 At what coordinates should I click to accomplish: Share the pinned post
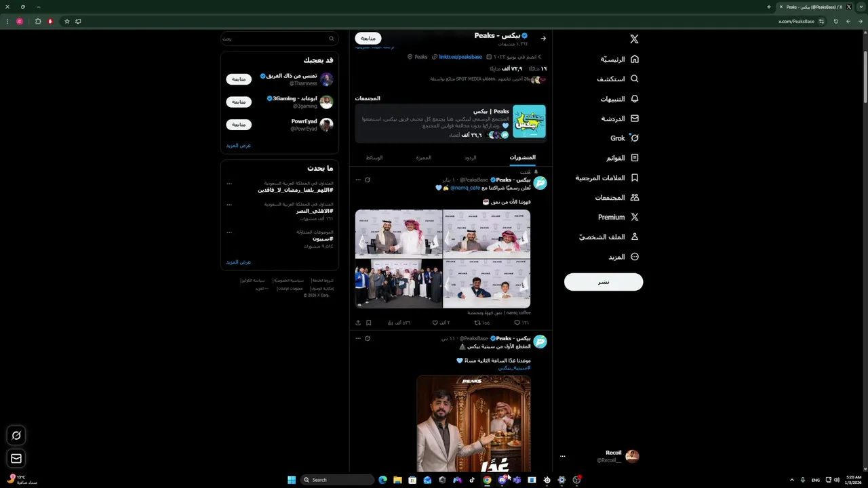coord(358,323)
